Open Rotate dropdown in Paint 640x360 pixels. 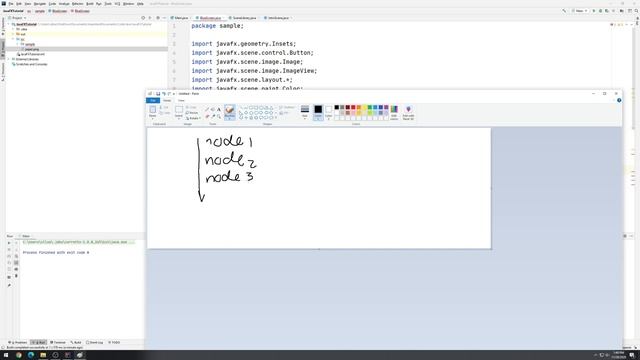193,118
